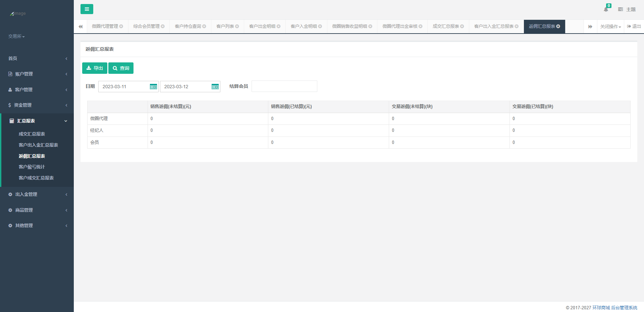The width and height of the screenshot is (644, 312).
Task: Select 客户盈亏统计 in the sidebar
Action: point(32,167)
